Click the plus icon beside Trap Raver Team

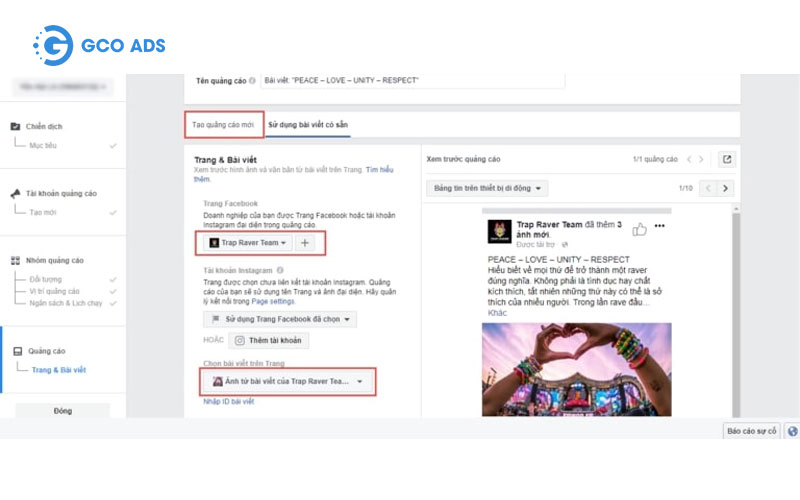(306, 243)
